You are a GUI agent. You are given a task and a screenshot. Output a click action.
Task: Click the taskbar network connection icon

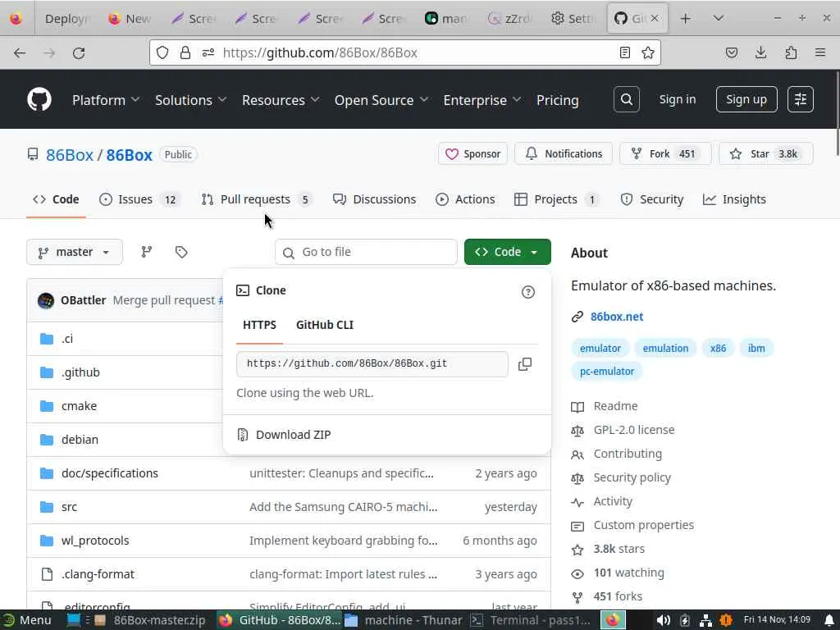705,620
